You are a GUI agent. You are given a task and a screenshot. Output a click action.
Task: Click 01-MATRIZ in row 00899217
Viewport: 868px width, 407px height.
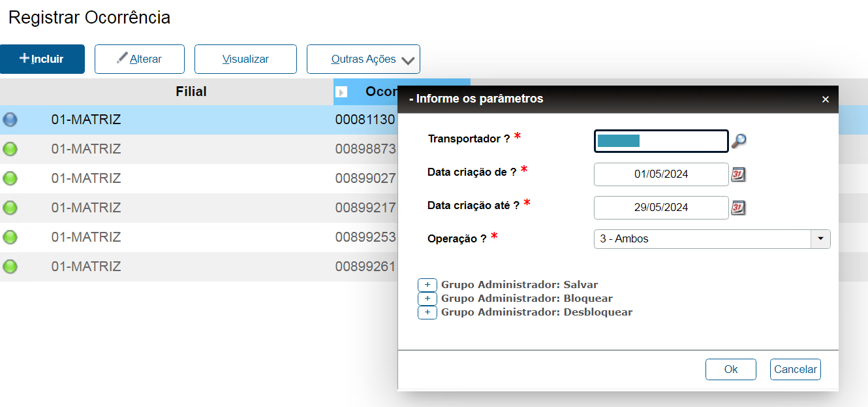coord(86,208)
